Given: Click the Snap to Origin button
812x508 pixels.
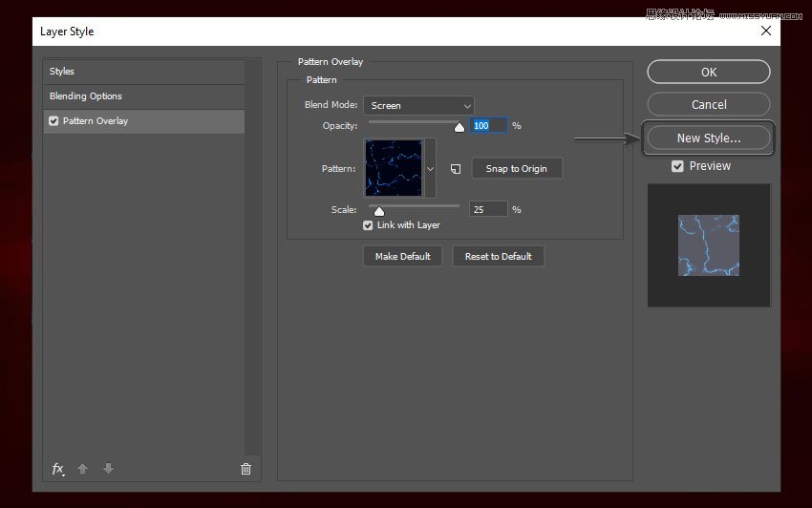Looking at the screenshot, I should (x=516, y=169).
